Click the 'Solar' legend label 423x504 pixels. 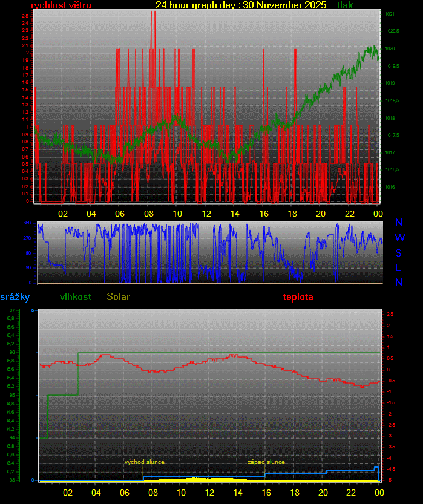[x=118, y=297]
